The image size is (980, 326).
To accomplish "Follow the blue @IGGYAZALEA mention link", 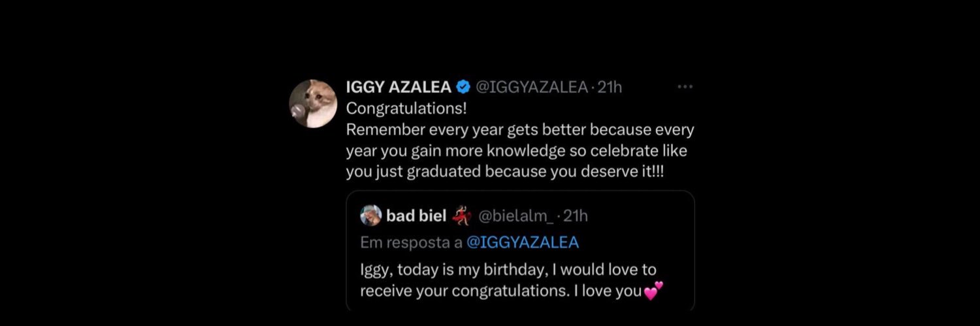I will coord(523,242).
